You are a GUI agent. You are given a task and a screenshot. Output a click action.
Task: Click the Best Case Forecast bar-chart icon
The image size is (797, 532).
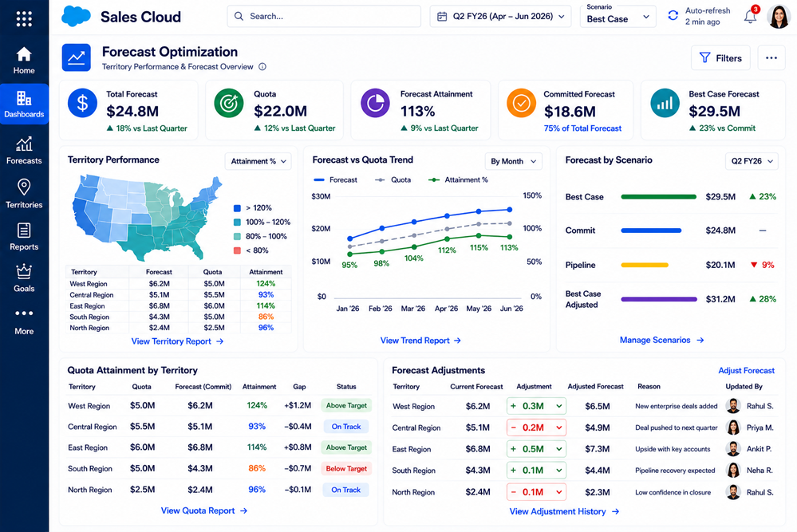point(665,103)
